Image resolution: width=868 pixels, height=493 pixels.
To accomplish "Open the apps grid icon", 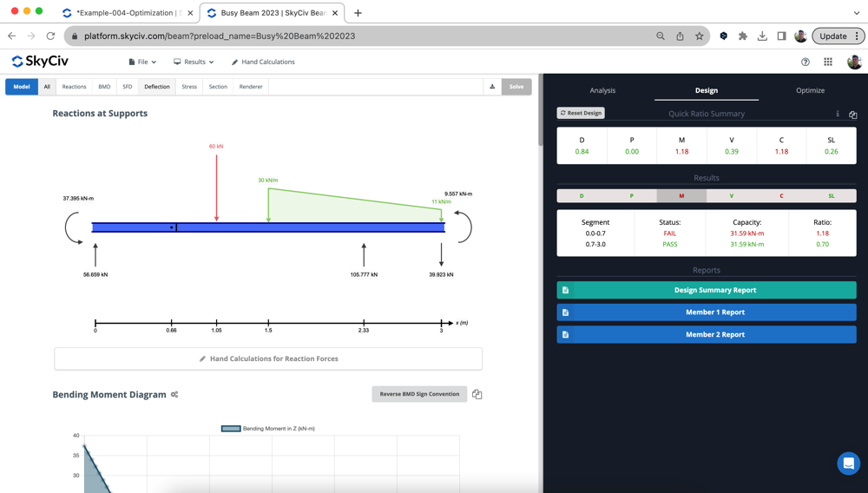I will point(828,62).
